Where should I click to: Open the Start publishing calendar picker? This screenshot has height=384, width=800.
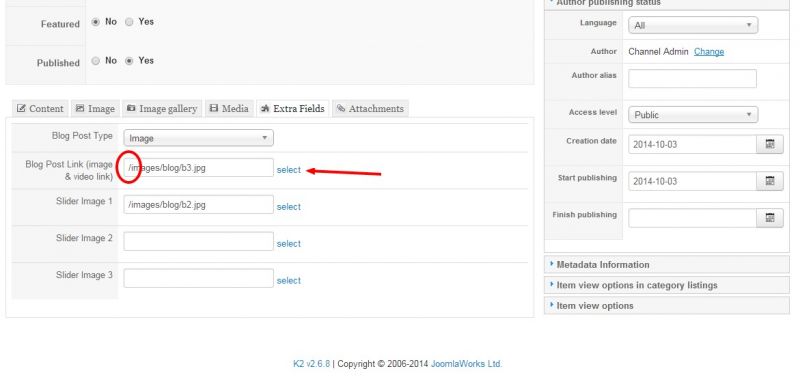point(769,181)
